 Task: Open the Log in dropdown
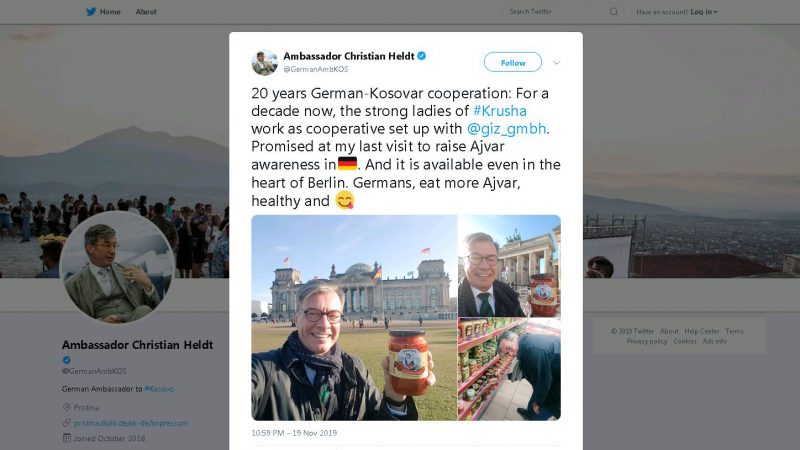pyautogui.click(x=704, y=12)
